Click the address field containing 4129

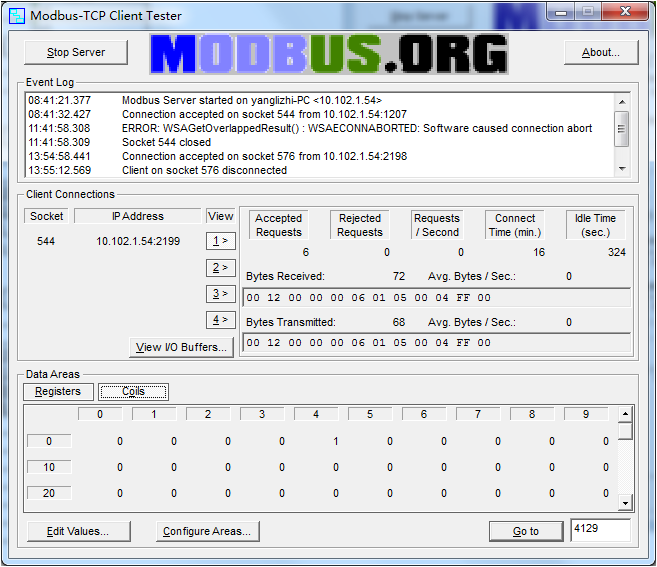pos(600,530)
